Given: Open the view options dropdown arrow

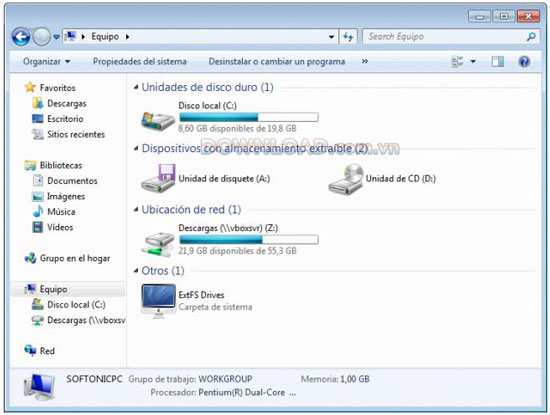Looking at the screenshot, I should pos(473,62).
